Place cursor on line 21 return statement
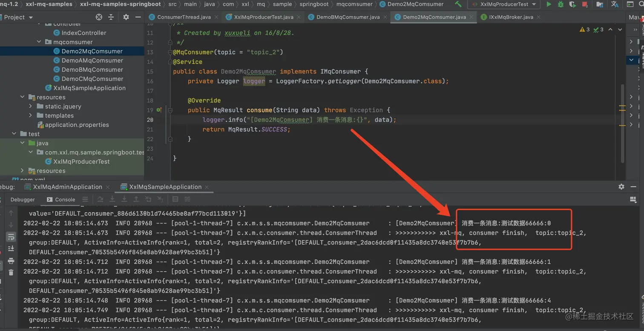The height and width of the screenshot is (331, 644). (x=246, y=129)
